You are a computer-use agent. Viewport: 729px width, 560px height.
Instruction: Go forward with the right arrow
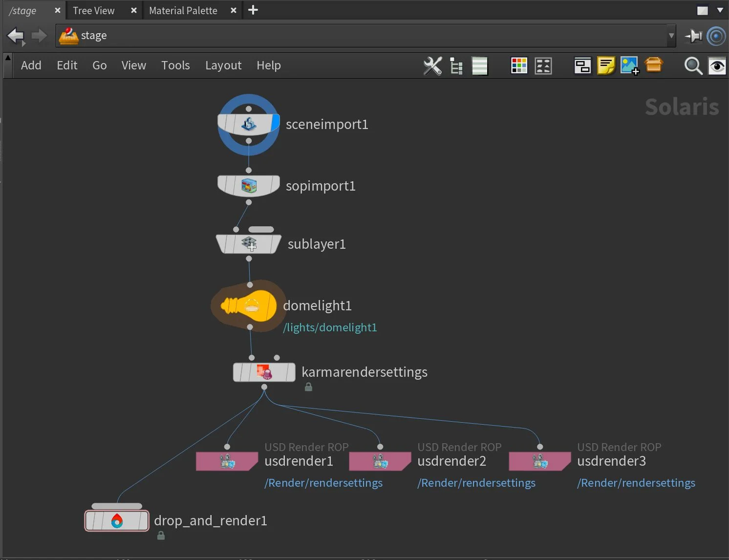click(39, 36)
